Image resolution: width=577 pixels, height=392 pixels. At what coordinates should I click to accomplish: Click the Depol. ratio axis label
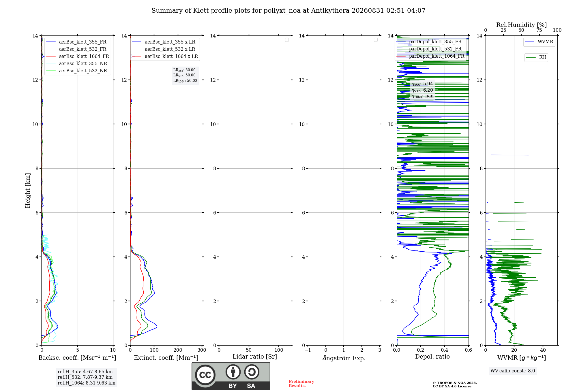point(432,357)
